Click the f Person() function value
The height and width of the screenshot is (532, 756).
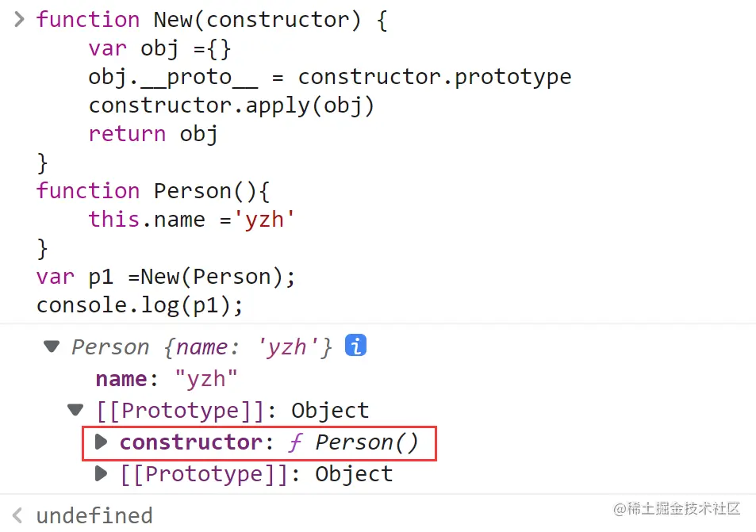pyautogui.click(x=354, y=442)
